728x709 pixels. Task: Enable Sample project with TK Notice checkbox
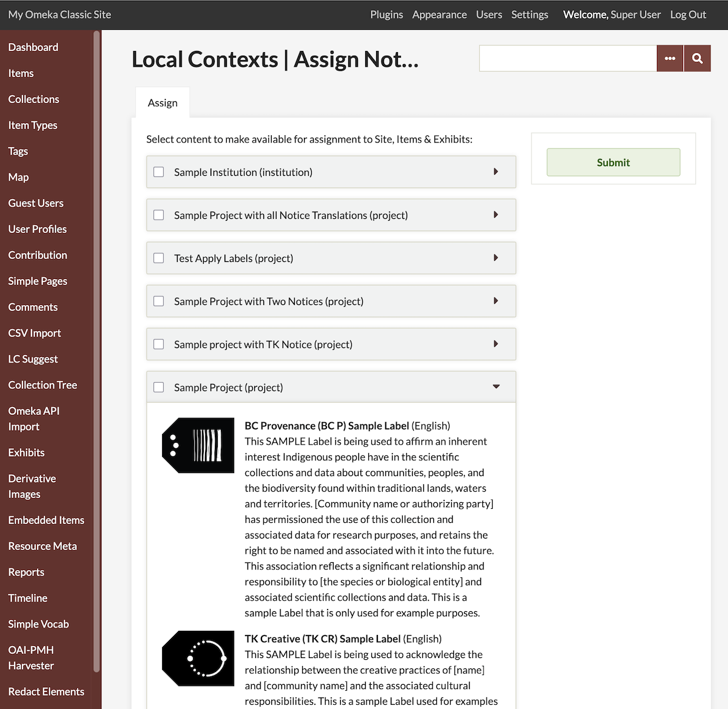click(159, 344)
